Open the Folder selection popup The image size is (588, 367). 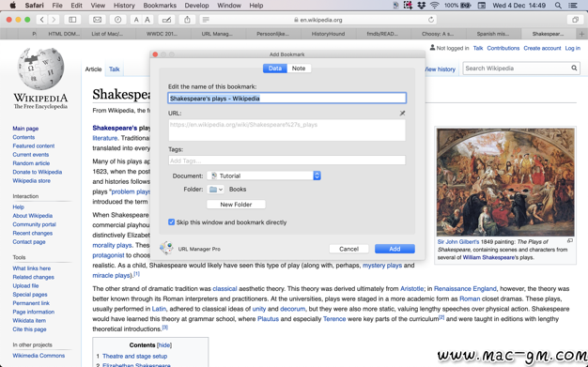pos(215,190)
